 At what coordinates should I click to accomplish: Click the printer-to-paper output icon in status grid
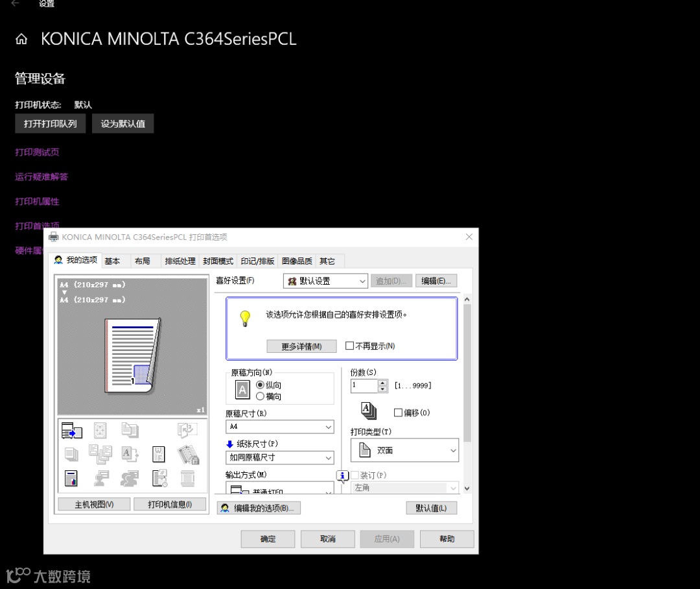pyautogui.click(x=71, y=430)
